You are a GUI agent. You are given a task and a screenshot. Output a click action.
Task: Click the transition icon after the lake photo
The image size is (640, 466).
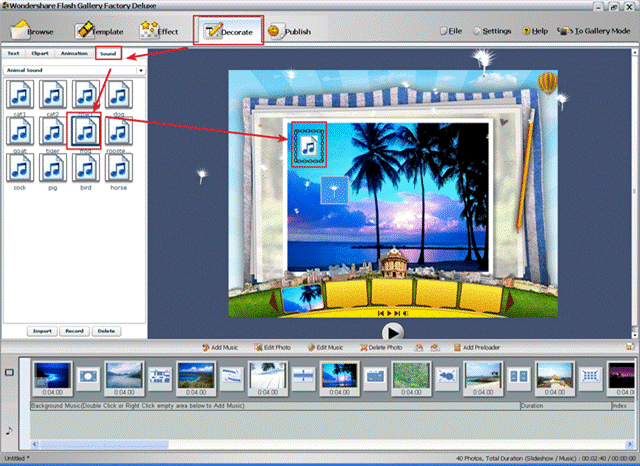pos(160,376)
